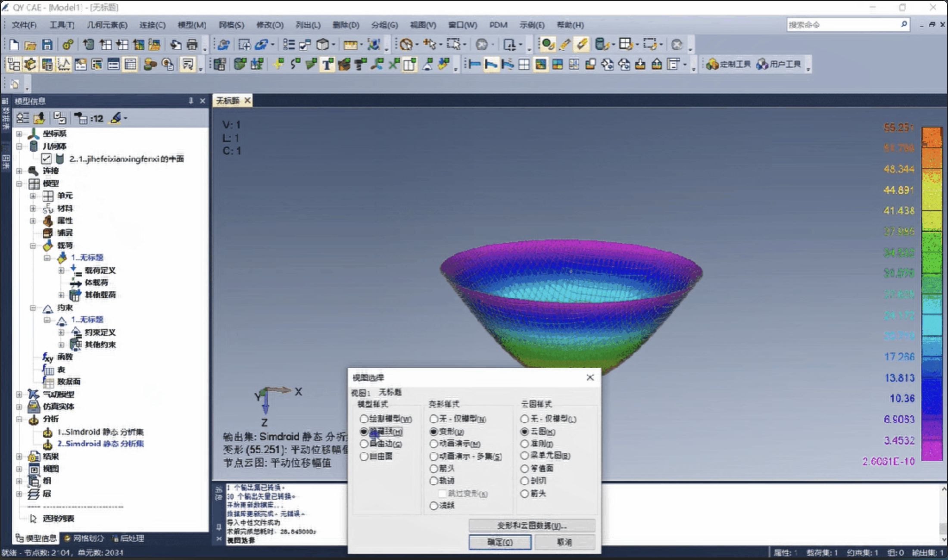Click the model tree view icon
Image resolution: width=948 pixels, height=560 pixels.
coord(13,65)
